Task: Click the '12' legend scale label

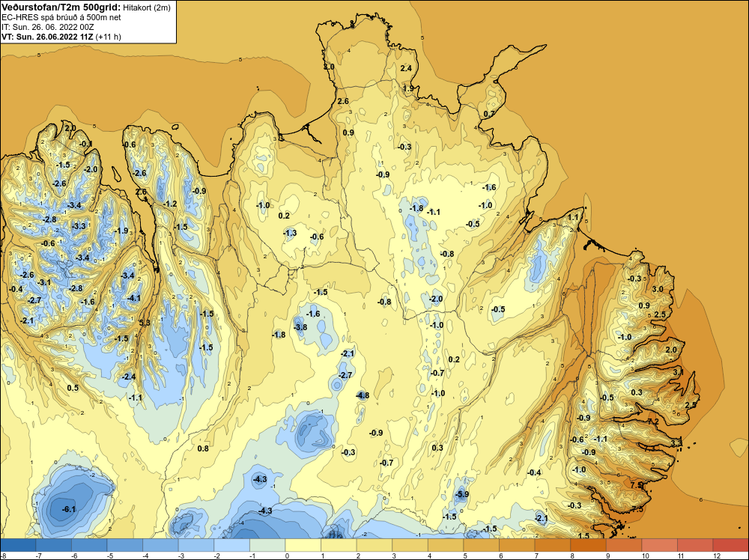Action: coord(716,556)
